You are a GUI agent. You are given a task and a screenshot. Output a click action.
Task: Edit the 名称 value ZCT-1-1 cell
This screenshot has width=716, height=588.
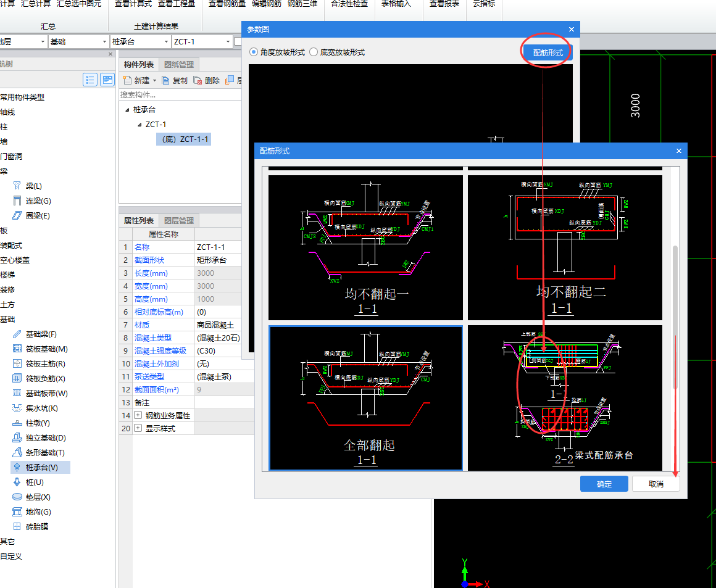tap(218, 247)
